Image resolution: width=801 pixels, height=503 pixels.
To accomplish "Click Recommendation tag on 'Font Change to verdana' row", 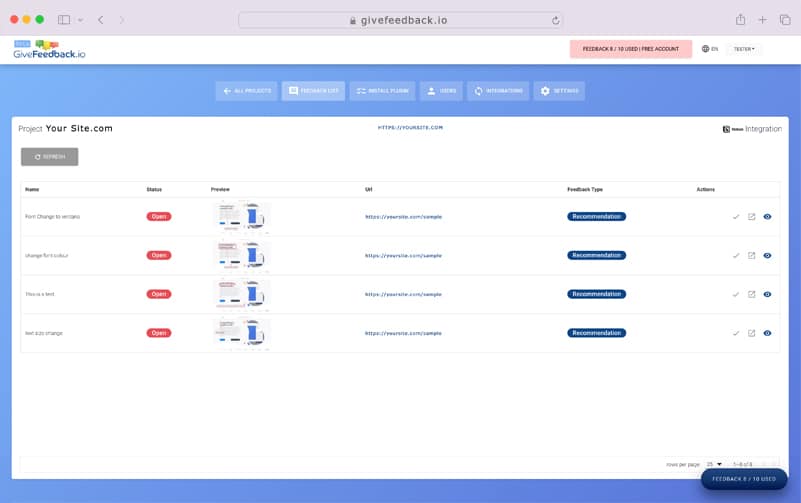I will click(x=597, y=217).
